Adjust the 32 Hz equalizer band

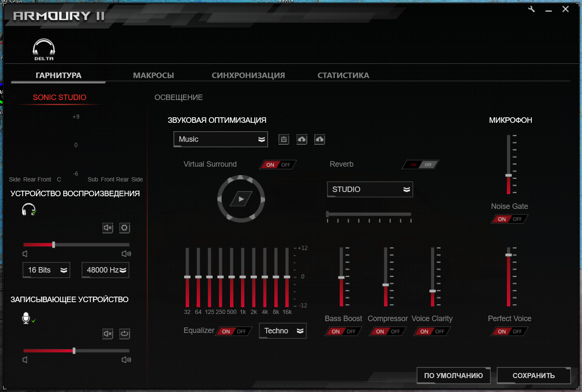(187, 277)
